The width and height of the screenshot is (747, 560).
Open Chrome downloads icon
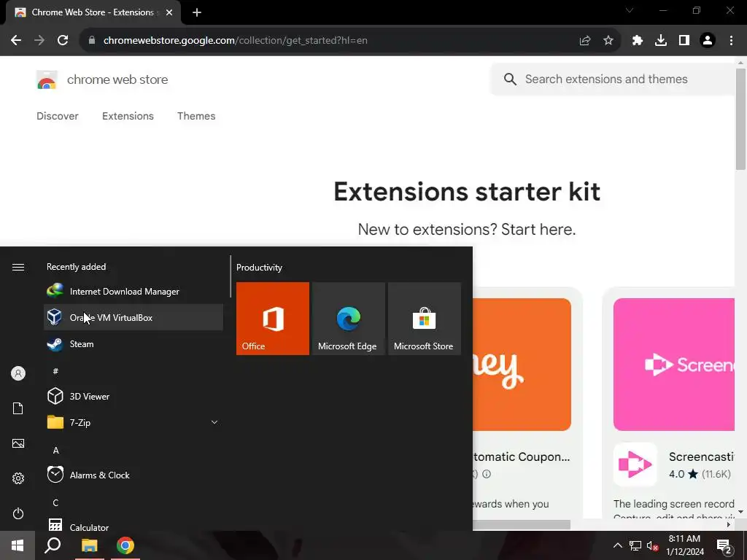click(661, 41)
